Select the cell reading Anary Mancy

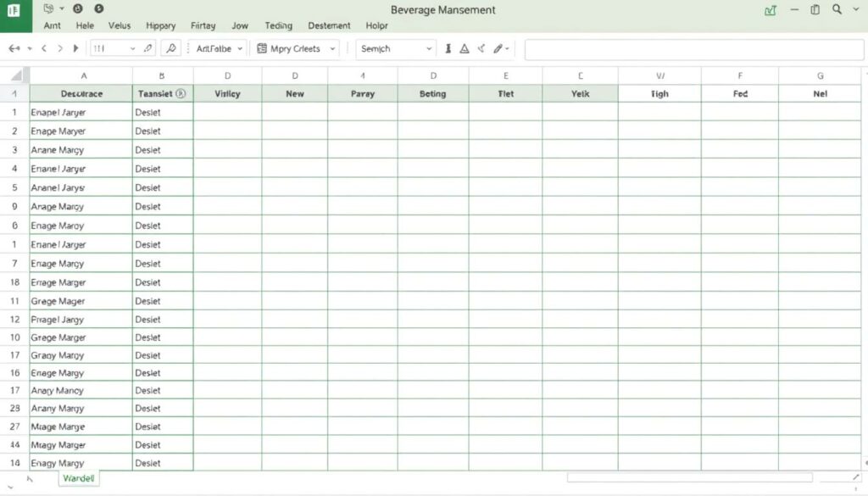(x=81, y=390)
